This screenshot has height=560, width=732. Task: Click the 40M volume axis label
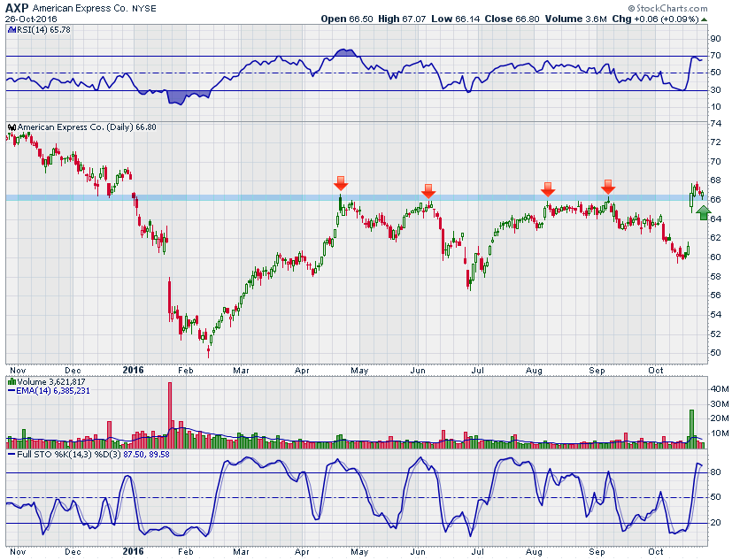tap(719, 389)
